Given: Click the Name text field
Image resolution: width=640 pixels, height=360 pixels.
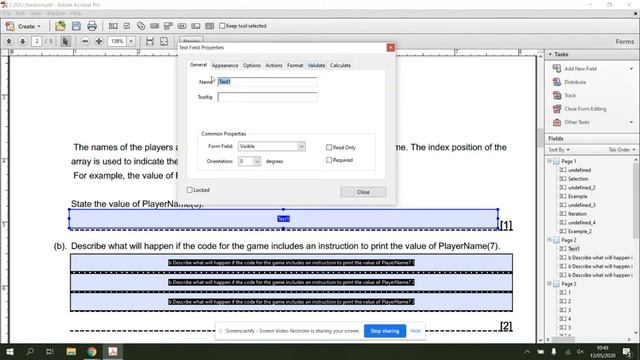Looking at the screenshot, I should (x=267, y=82).
